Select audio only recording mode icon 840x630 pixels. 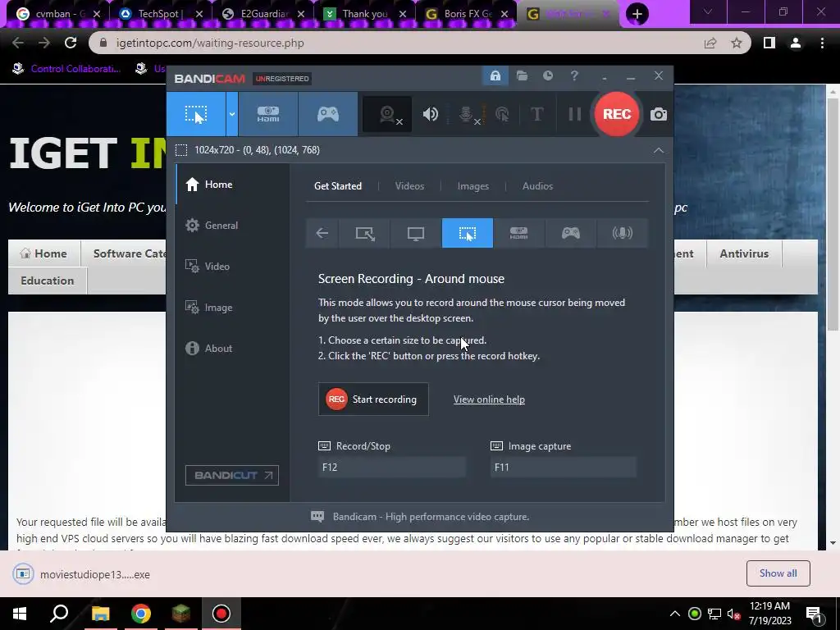[x=622, y=233]
